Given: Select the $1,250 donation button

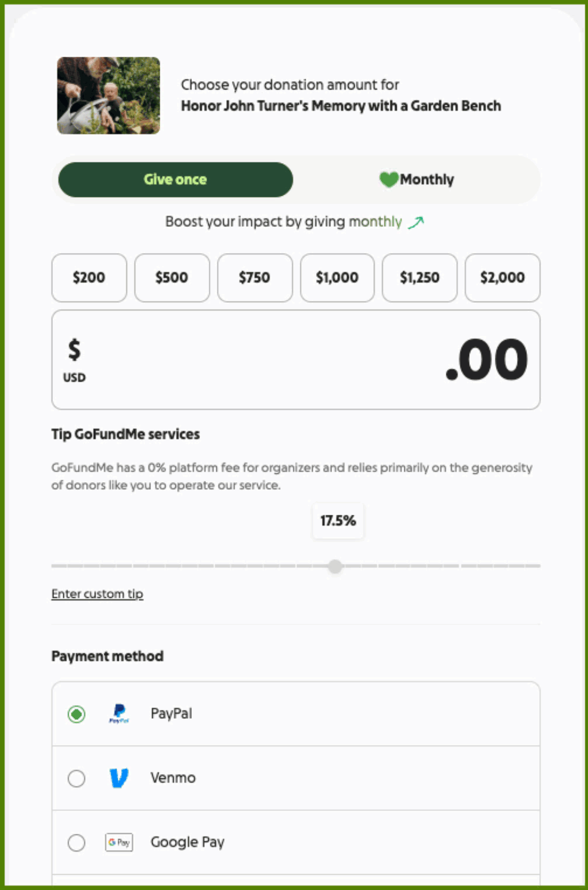Looking at the screenshot, I should [420, 278].
